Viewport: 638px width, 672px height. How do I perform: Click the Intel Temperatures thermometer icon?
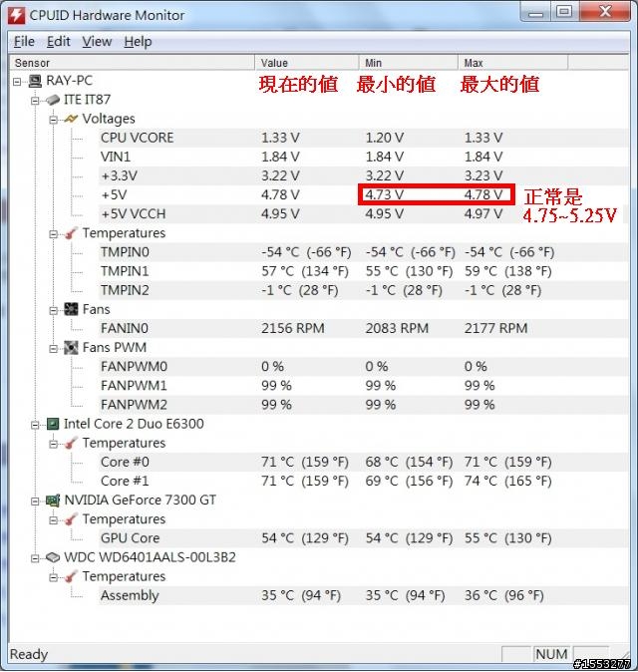point(71,443)
